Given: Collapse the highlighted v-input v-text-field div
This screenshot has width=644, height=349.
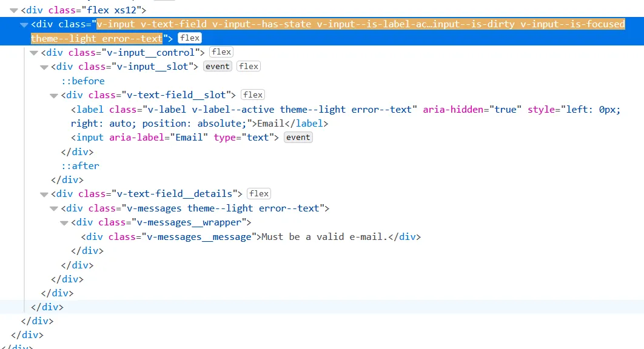Looking at the screenshot, I should click(24, 25).
